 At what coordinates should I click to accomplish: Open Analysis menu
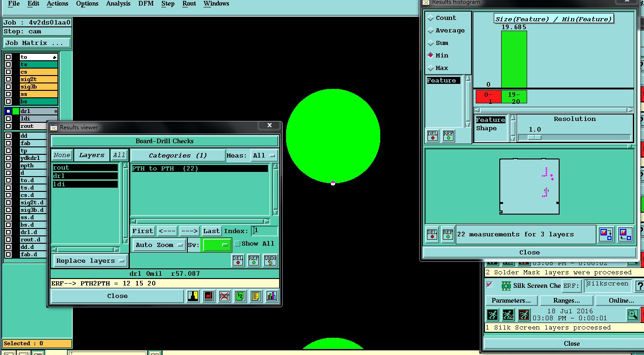(118, 4)
